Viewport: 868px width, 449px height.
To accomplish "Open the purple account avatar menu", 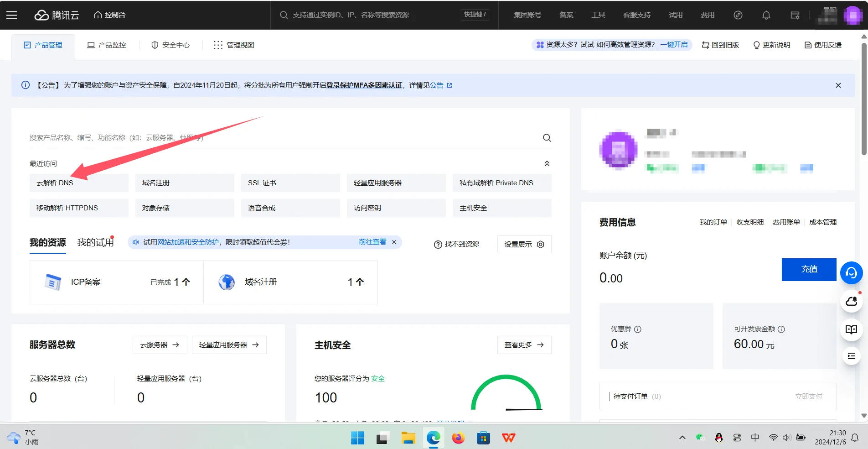I will tap(853, 15).
